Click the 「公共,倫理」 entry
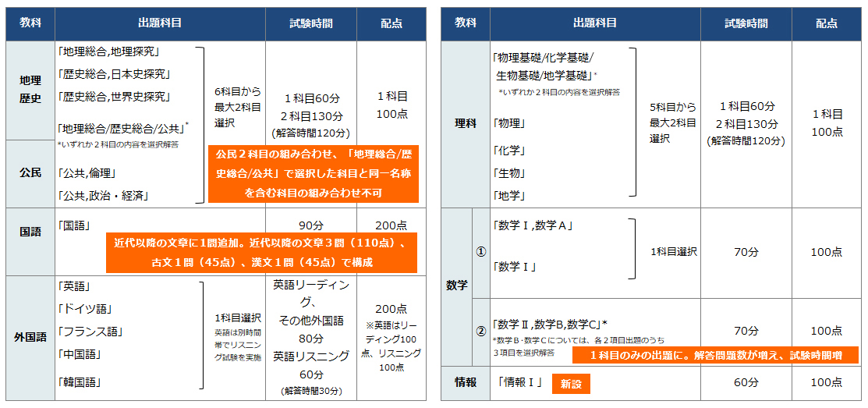The height and width of the screenshot is (408, 868). 87,172
